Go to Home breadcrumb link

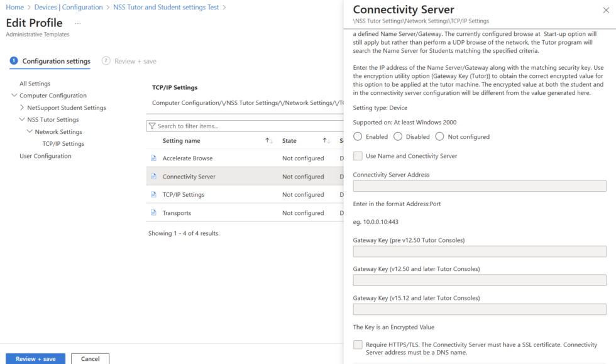(14, 7)
